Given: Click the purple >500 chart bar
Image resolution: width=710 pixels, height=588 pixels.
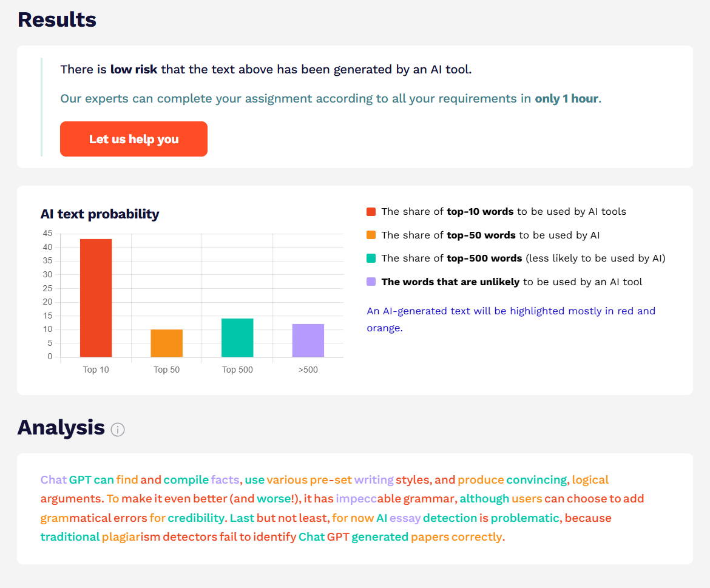Looking at the screenshot, I should 308,340.
